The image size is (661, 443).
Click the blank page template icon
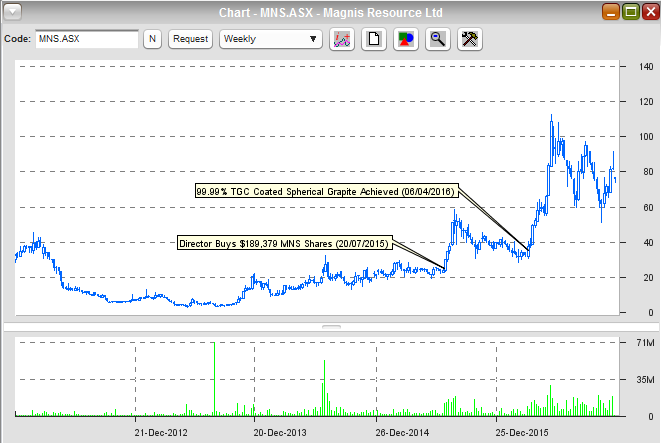click(x=374, y=39)
